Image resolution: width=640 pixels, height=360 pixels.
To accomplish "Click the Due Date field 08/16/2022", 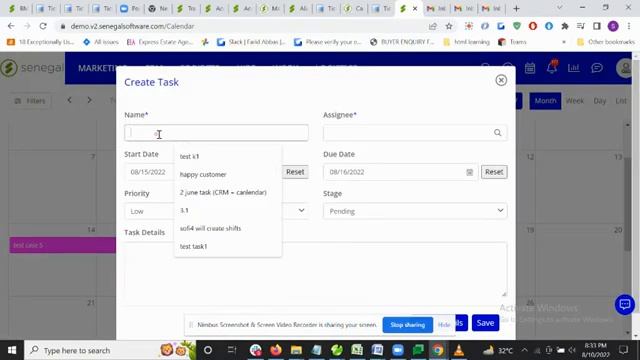I will pyautogui.click(x=400, y=172).
